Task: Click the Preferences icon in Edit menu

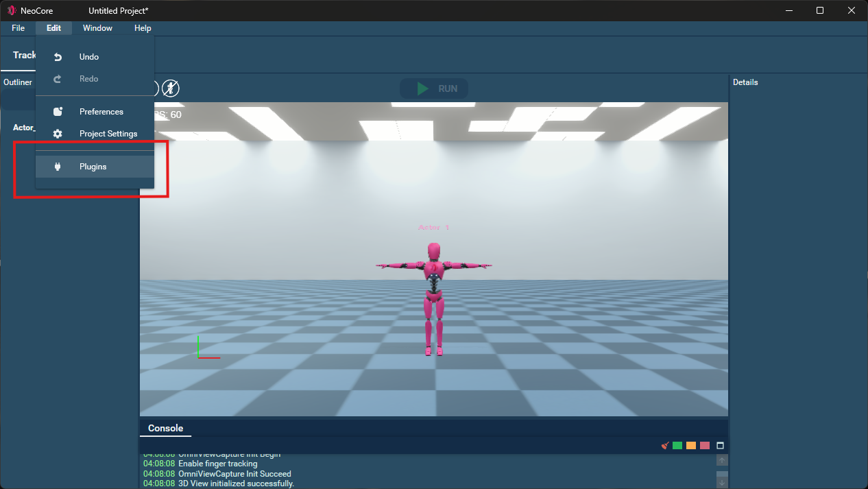Action: click(x=58, y=112)
